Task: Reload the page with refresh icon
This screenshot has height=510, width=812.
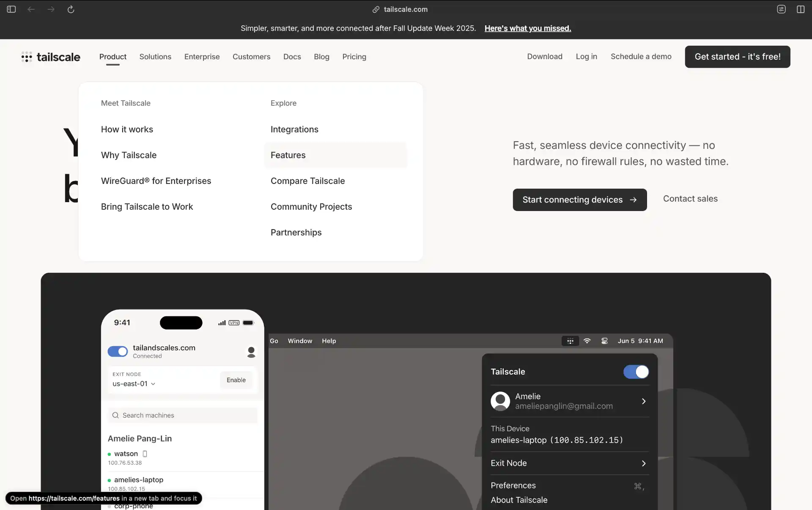Action: (71, 9)
